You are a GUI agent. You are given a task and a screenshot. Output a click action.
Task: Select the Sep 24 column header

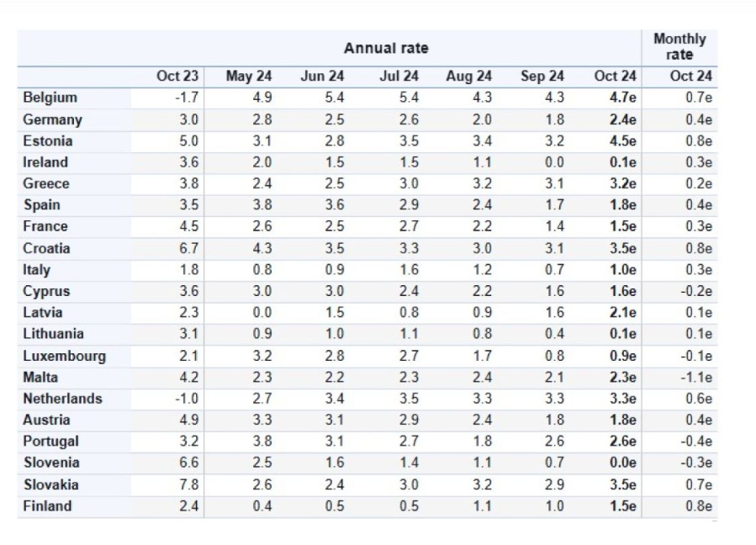point(542,77)
